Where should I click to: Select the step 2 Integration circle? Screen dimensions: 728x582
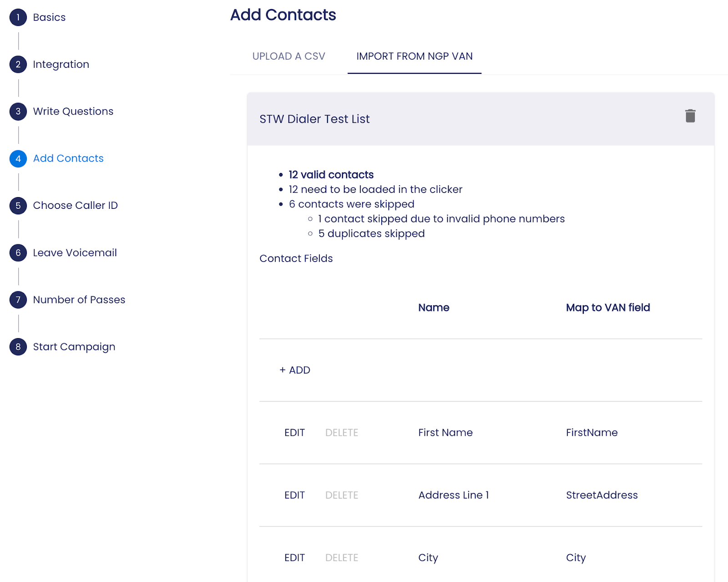click(18, 64)
